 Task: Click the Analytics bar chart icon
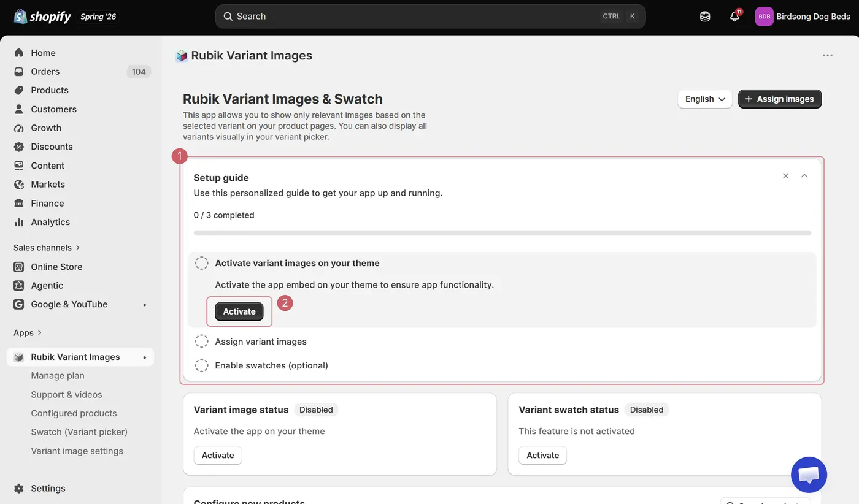pos(19,222)
